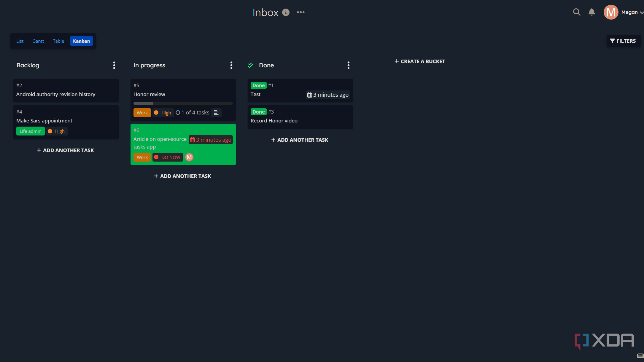644x362 pixels.
Task: Open the Inbox three-dot options menu
Action: click(300, 12)
